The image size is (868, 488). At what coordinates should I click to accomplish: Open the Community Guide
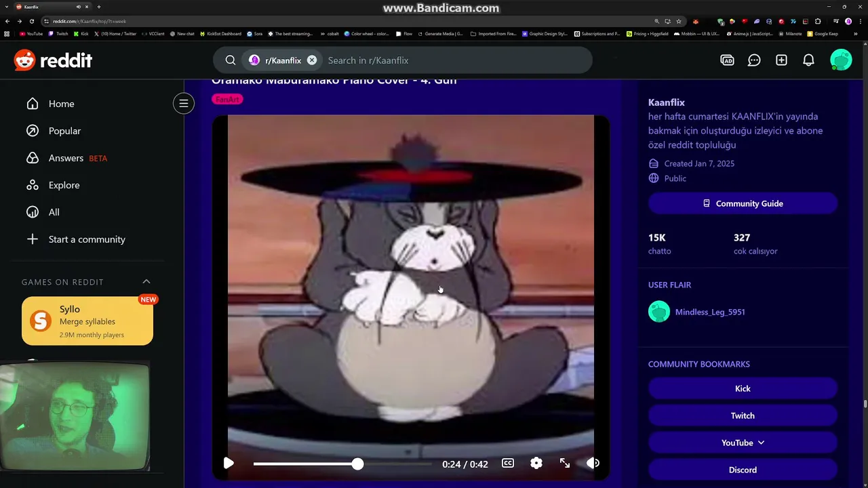pos(743,203)
